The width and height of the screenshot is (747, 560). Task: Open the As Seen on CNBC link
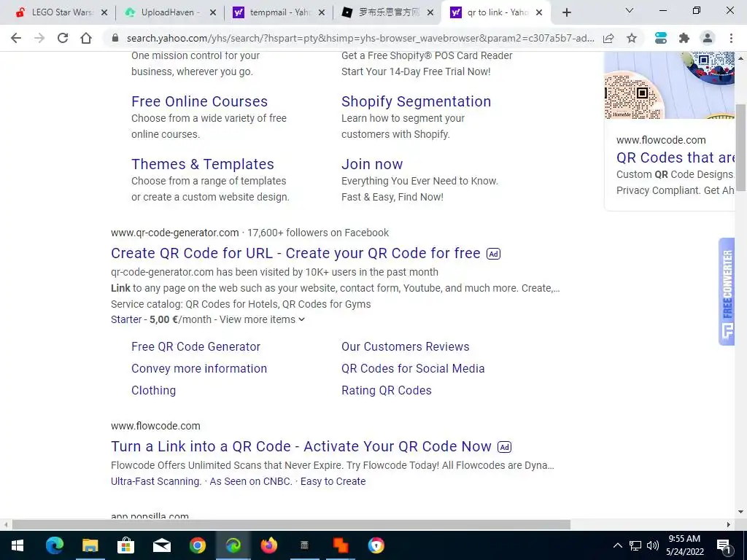pyautogui.click(x=251, y=481)
